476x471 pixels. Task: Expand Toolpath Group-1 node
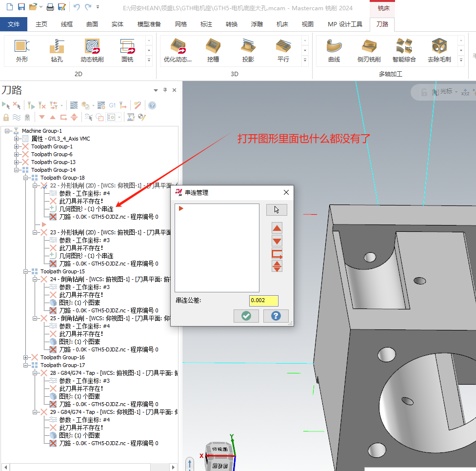click(x=16, y=146)
